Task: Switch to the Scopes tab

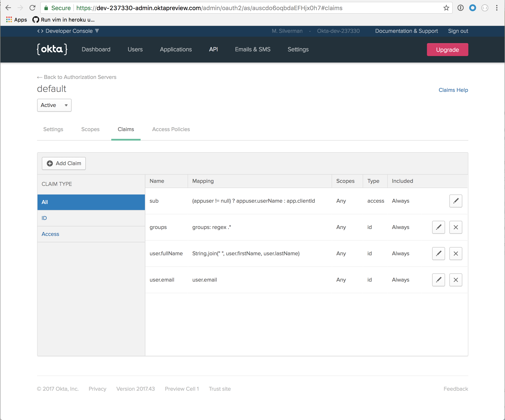Action: point(90,129)
